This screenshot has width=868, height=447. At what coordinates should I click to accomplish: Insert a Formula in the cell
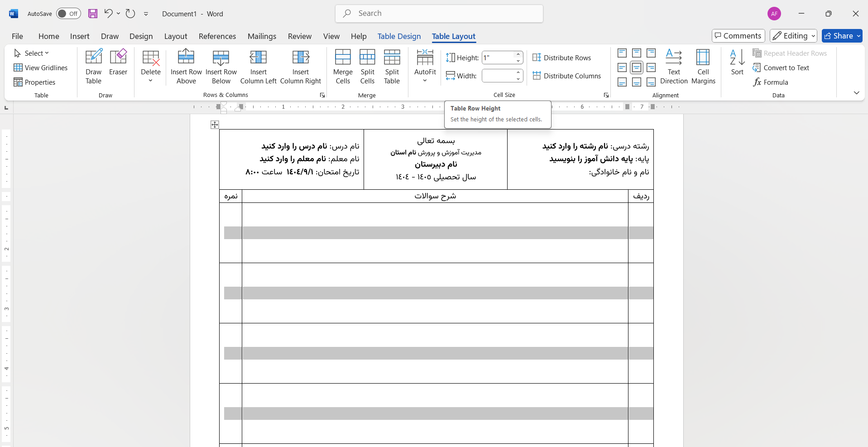(x=770, y=82)
